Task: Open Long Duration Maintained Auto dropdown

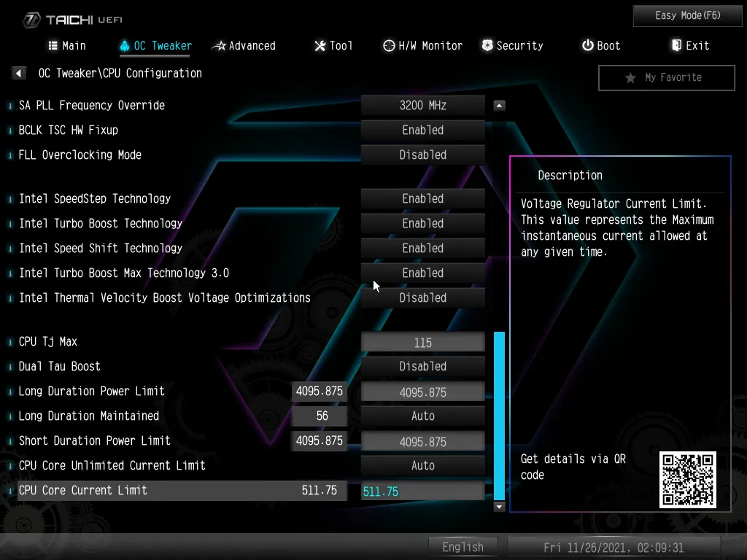Action: [x=423, y=416]
